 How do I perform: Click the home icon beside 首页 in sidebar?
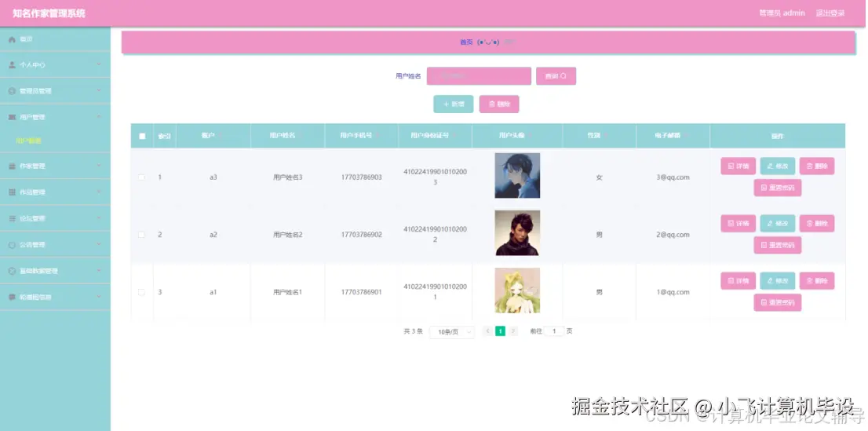(x=13, y=39)
